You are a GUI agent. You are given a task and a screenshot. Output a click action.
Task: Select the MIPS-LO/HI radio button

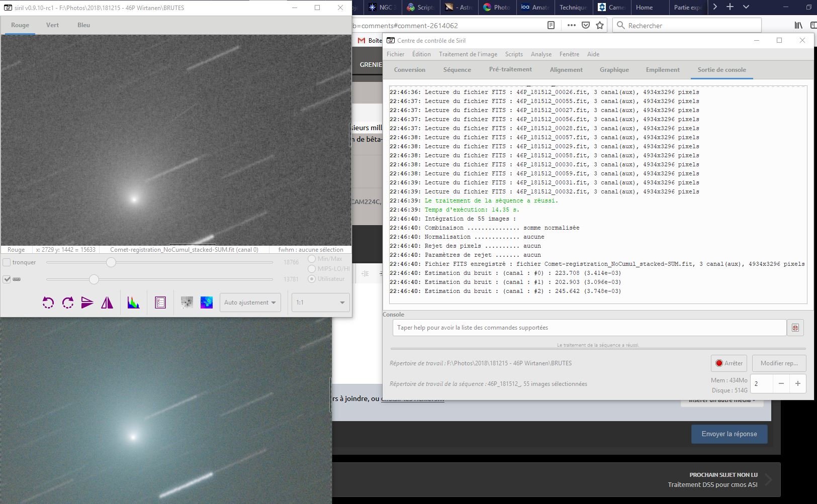point(312,269)
